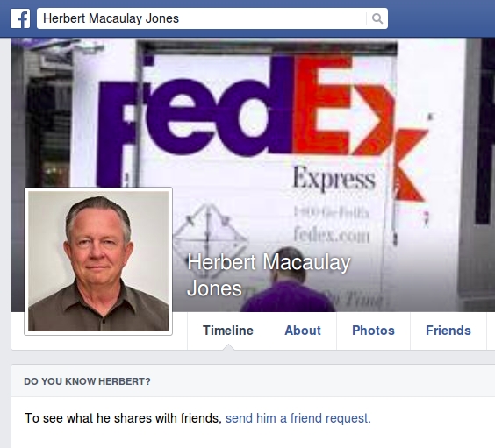
Task: Click the man in purple shirt in cover
Action: coord(287,280)
